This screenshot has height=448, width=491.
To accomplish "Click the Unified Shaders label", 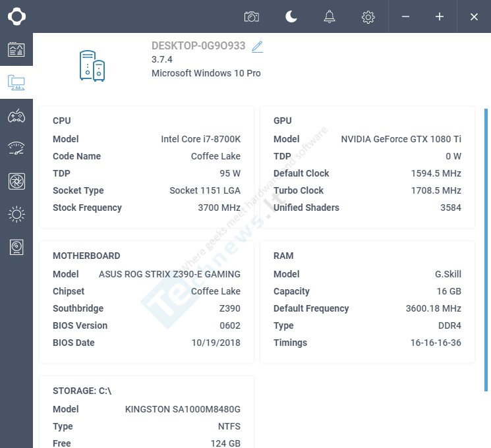I will 306,208.
